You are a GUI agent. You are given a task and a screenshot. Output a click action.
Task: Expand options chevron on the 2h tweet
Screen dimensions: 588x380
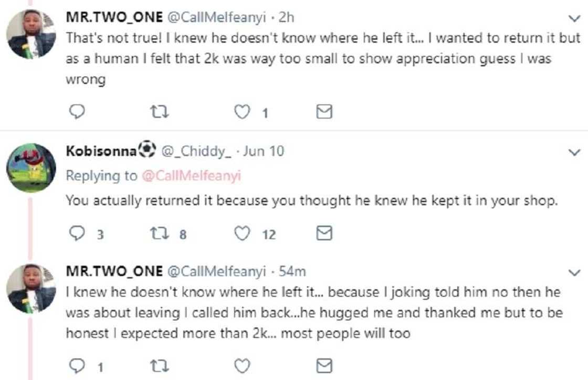[x=575, y=19]
